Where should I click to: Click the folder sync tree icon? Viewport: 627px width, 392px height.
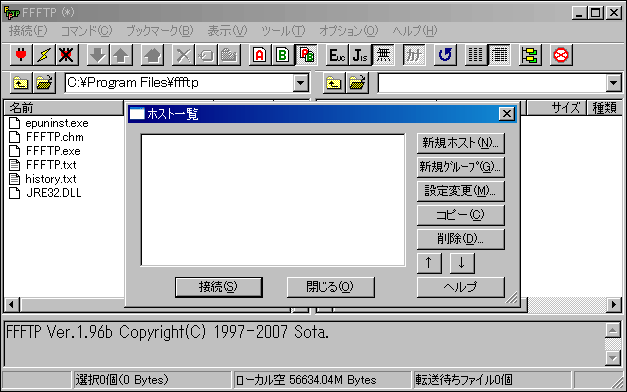(530, 55)
